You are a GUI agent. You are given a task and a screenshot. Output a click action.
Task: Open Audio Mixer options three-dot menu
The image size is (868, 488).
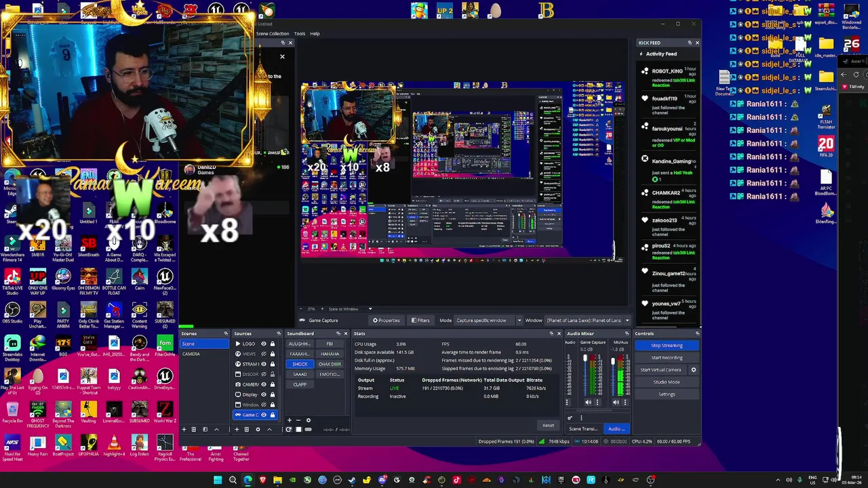pyautogui.click(x=581, y=418)
